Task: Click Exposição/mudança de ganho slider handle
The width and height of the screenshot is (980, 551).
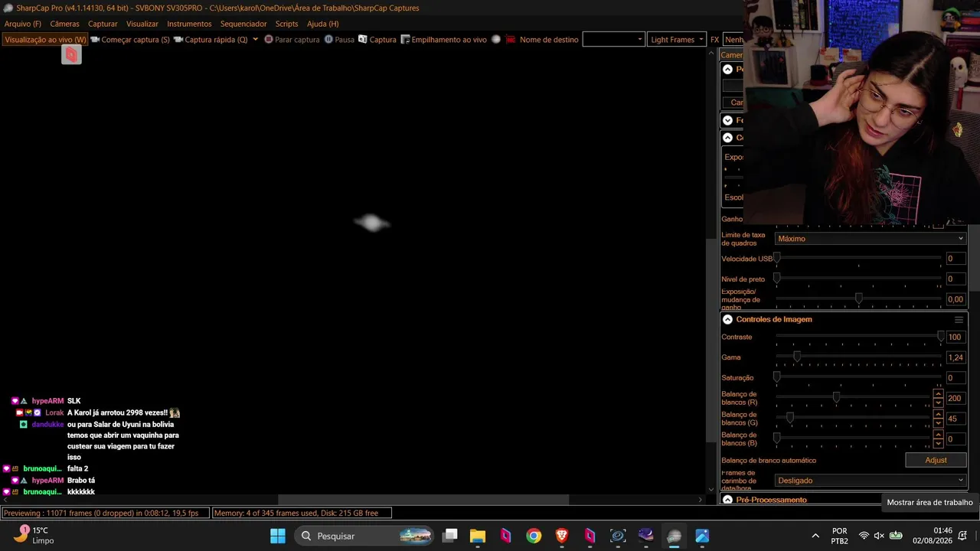Action: click(858, 298)
